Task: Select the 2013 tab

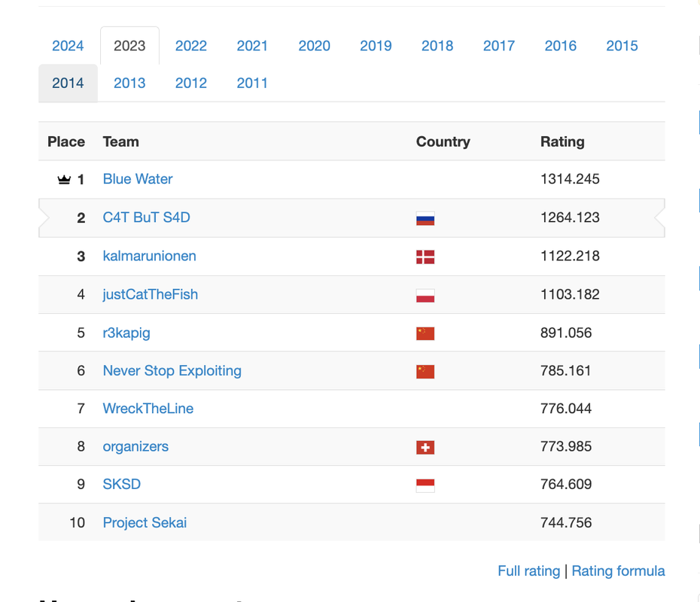Action: [129, 83]
